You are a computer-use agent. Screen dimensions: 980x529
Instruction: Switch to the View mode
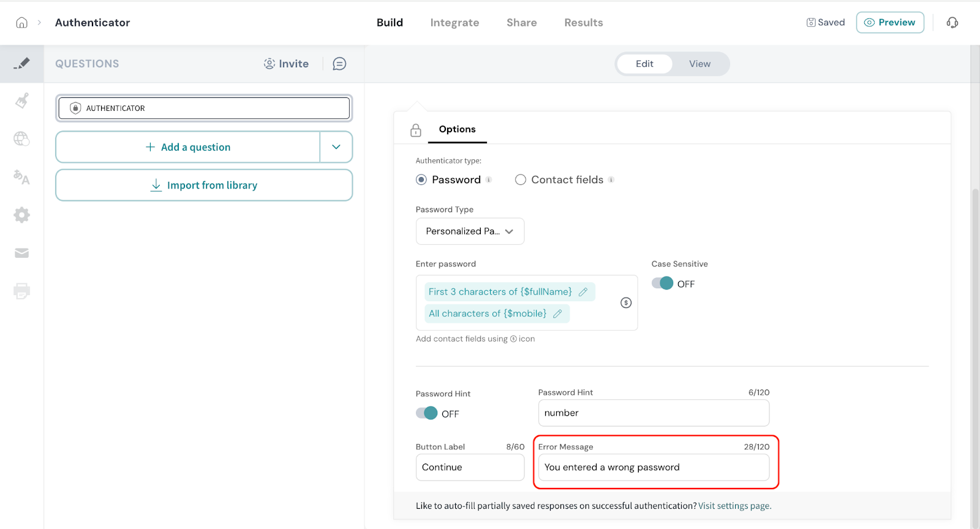pos(699,64)
